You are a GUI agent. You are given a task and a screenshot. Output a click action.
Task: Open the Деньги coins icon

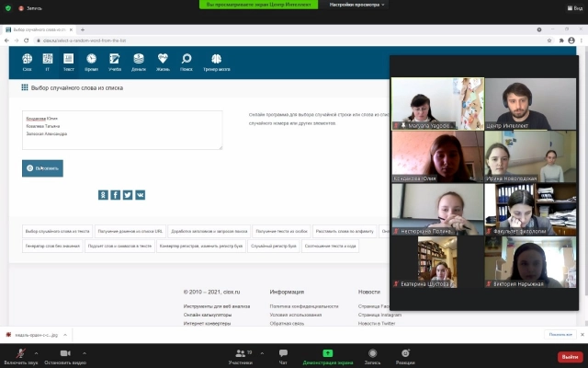tap(139, 62)
